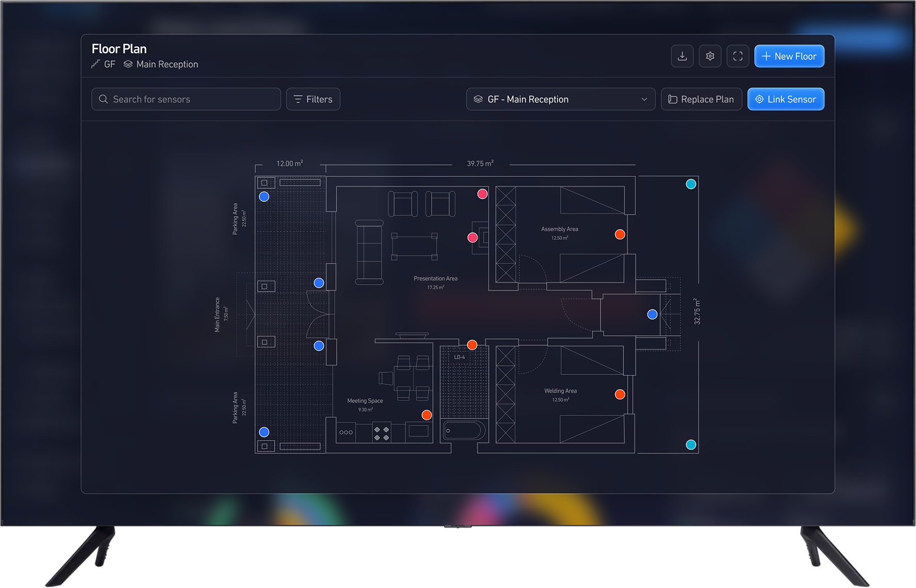Click the 39.75 m² dimension label
This screenshot has height=588, width=916.
tap(480, 163)
